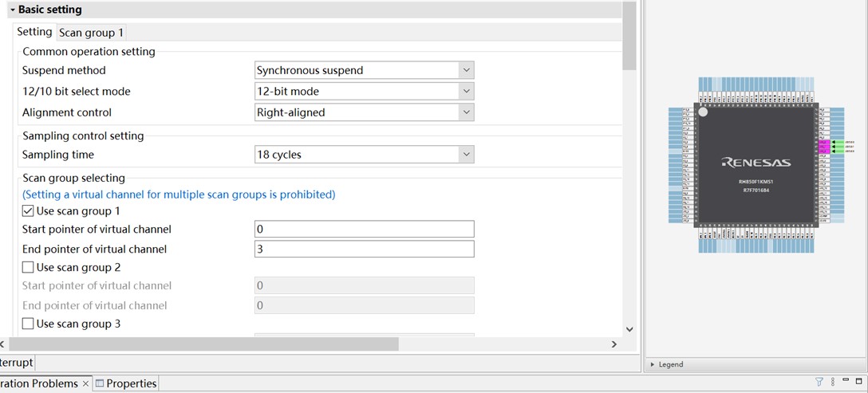The width and height of the screenshot is (868, 393).
Task: Open the Sampling time dropdown
Action: pos(365,155)
